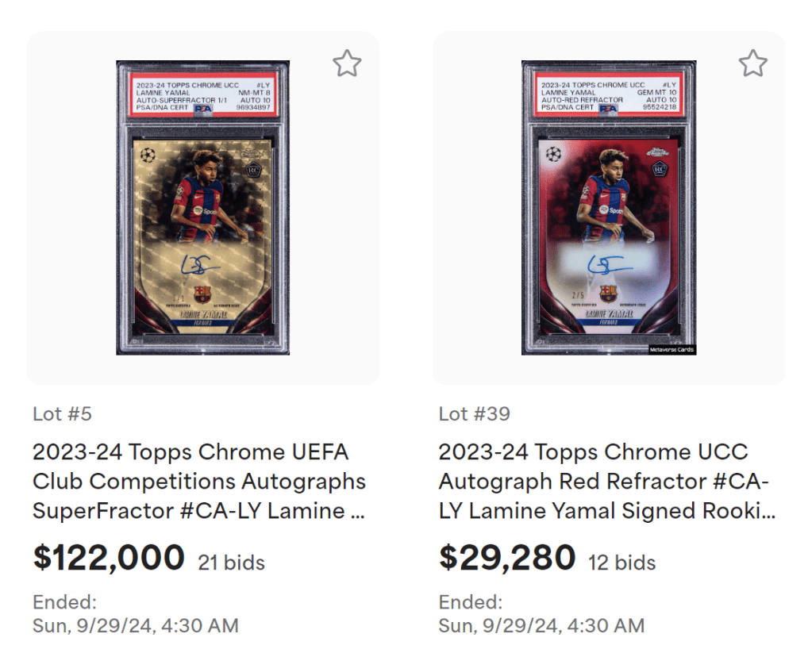
Task: Open the Autograph Red Refractor listing title
Action: [x=606, y=482]
